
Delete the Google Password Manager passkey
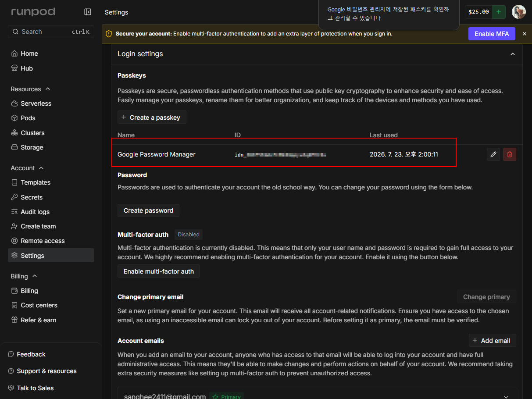(x=510, y=154)
